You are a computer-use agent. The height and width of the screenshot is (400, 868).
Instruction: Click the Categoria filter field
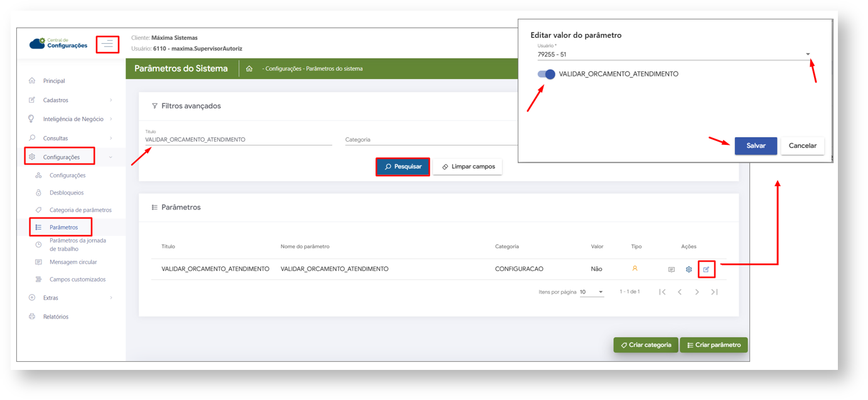coord(431,139)
